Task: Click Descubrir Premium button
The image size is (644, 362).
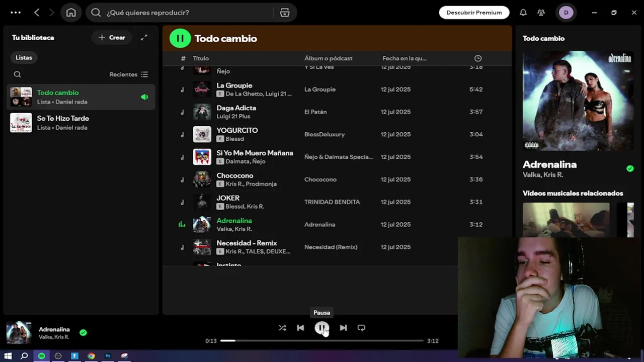Action: click(x=474, y=13)
